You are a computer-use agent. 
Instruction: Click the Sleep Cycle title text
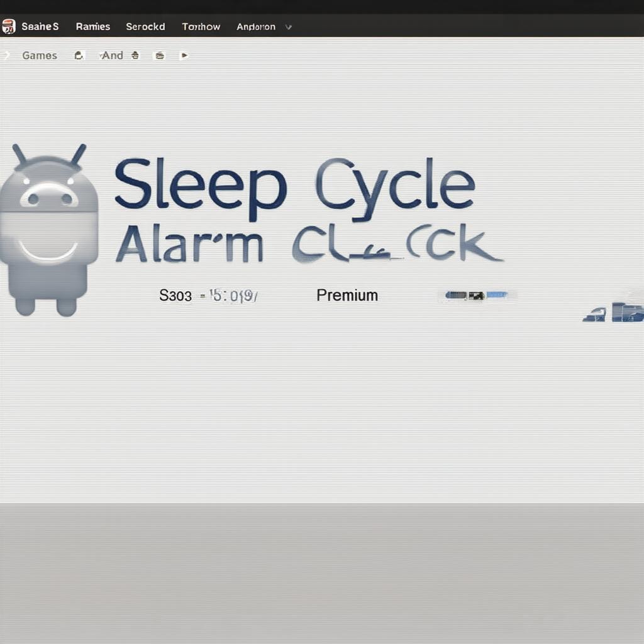click(x=294, y=184)
